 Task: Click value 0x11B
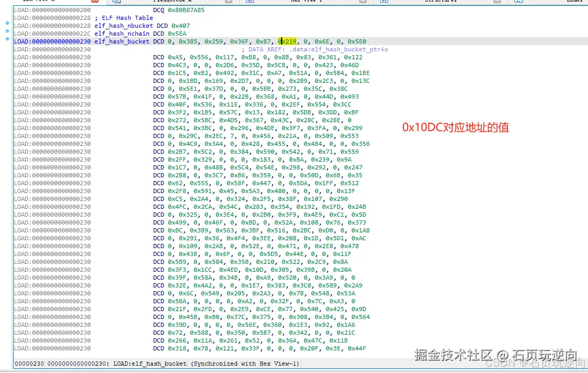click(339, 341)
